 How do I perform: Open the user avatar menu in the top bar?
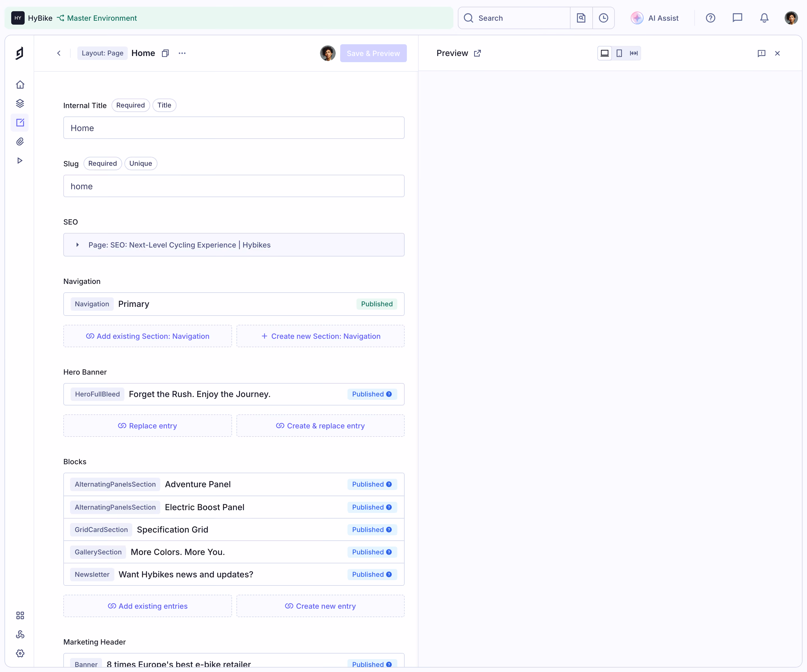pyautogui.click(x=791, y=18)
